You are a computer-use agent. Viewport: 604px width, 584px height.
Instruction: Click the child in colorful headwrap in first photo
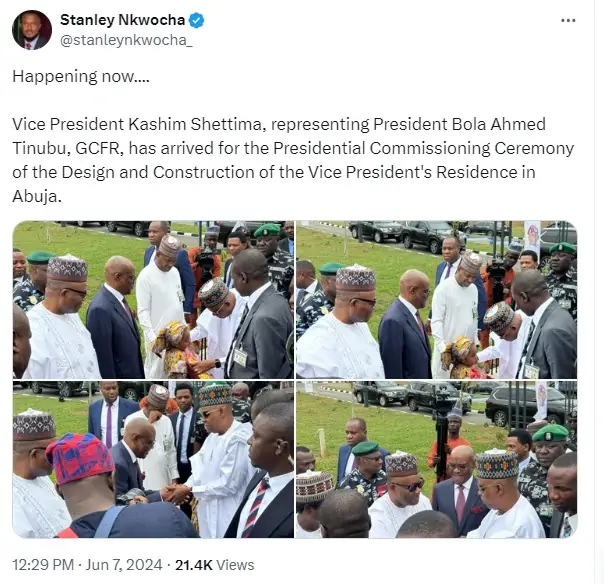176,349
